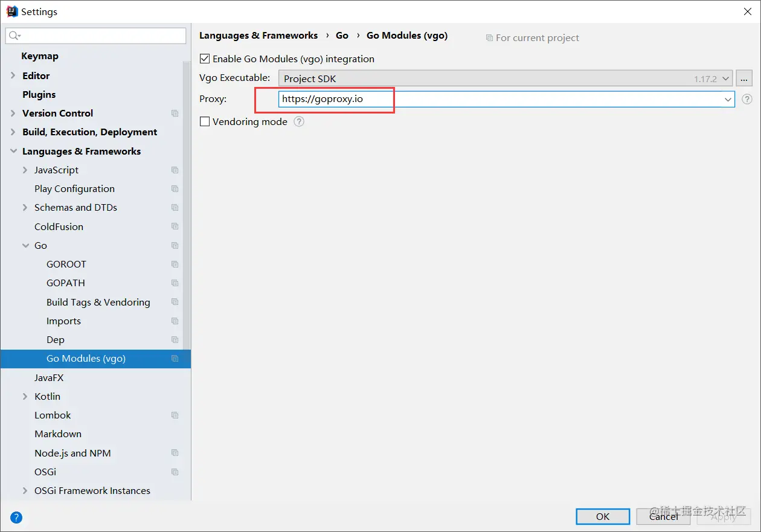Expand the Kotlin node
This screenshot has width=761, height=532.
click(25, 397)
